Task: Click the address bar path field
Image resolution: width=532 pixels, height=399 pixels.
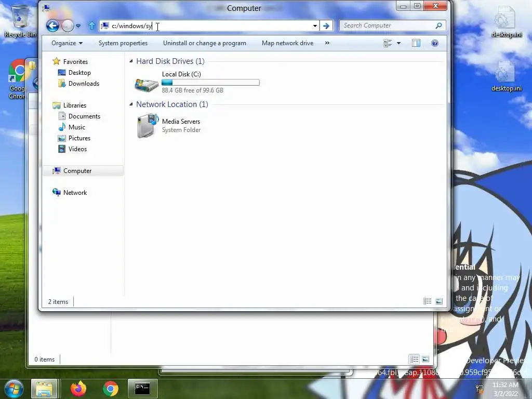Action: (209, 26)
